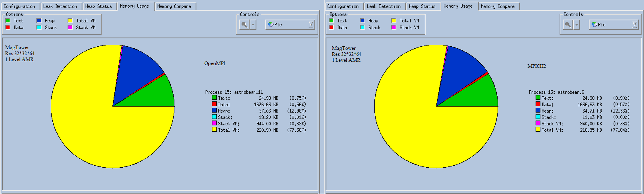Click green Text legend swatch under astrobear.11

(x=214, y=97)
